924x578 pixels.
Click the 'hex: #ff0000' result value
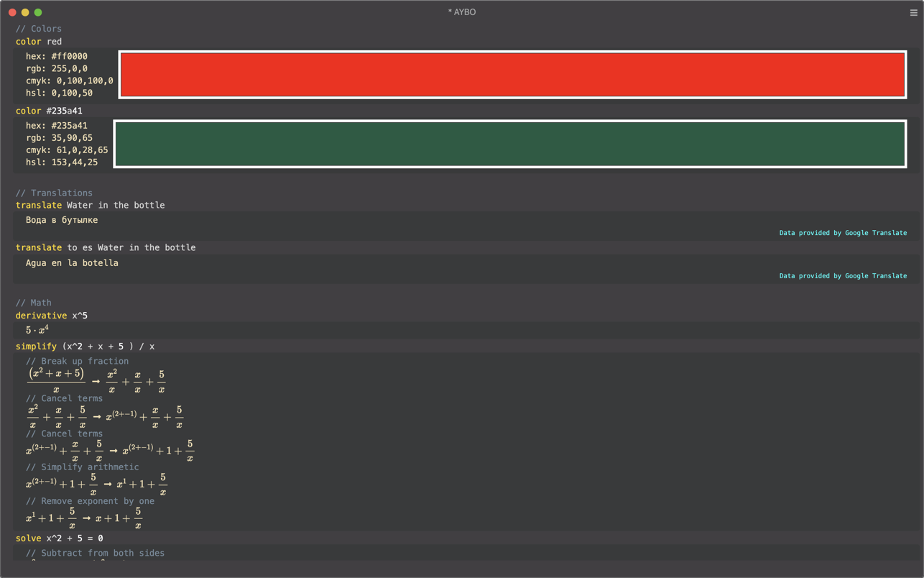[57, 56]
